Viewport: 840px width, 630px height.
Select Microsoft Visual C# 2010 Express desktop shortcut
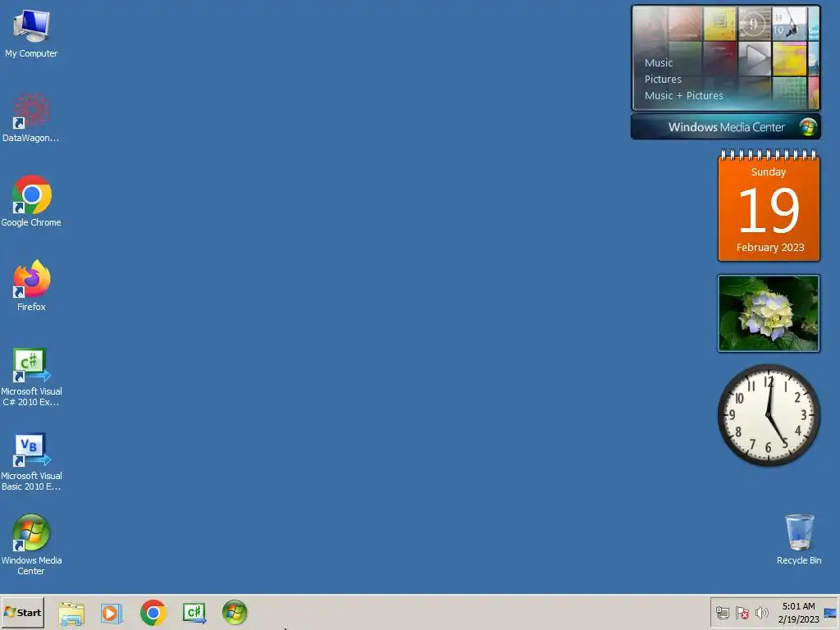pyautogui.click(x=31, y=377)
